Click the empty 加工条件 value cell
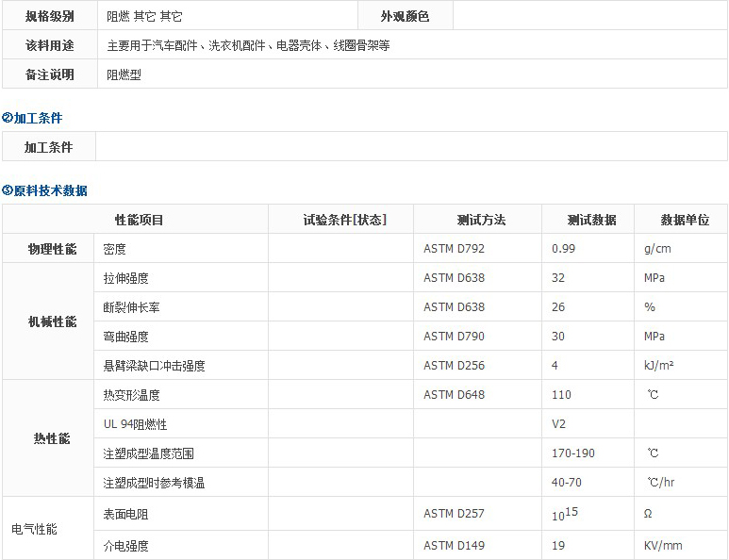This screenshot has width=729, height=560. click(x=411, y=147)
